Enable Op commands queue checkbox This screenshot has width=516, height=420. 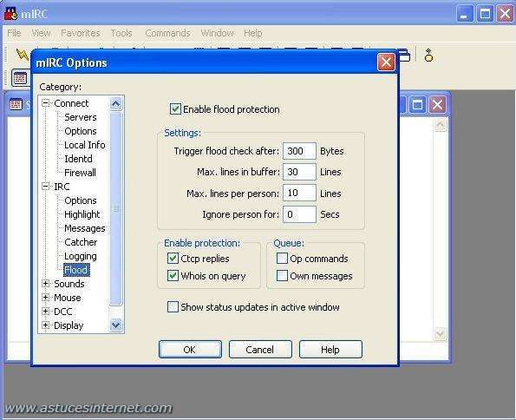[x=282, y=259]
